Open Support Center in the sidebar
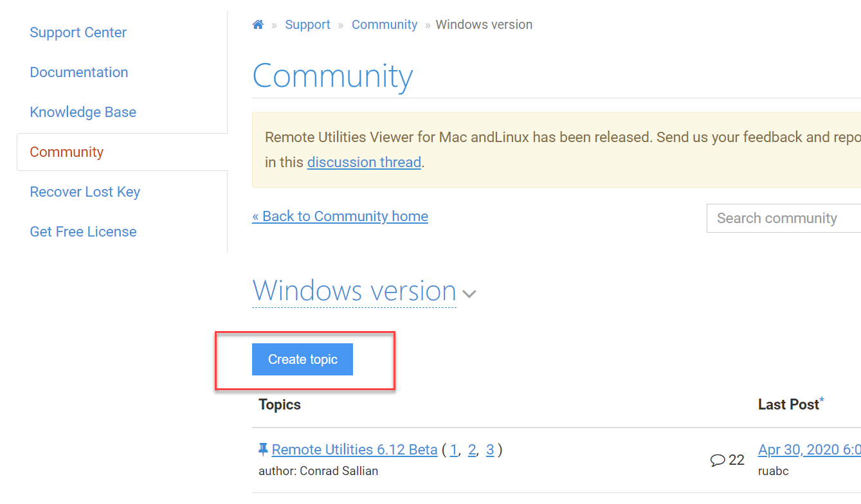Screen dimensions: 861x504 coord(78,32)
